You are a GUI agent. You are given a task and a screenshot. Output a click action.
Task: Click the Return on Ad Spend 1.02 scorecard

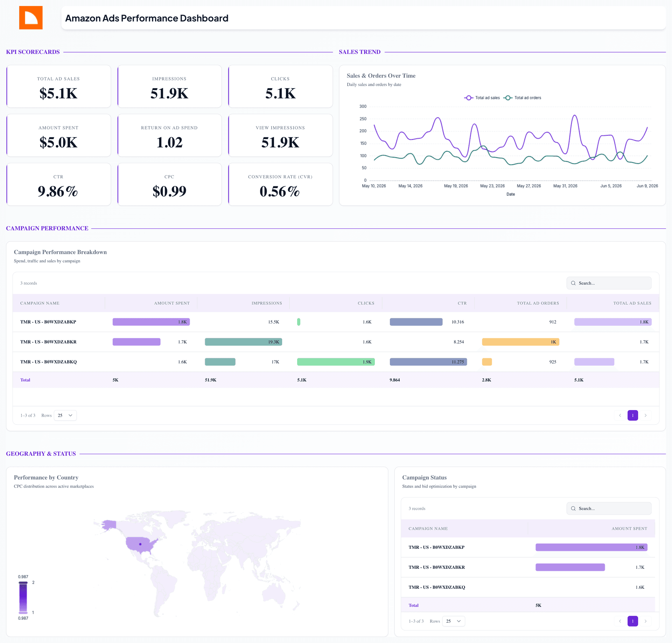(169, 136)
